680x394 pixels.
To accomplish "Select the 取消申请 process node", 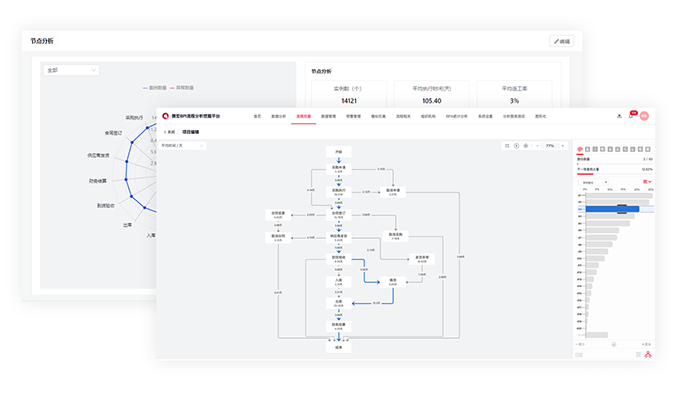I will click(x=393, y=192).
